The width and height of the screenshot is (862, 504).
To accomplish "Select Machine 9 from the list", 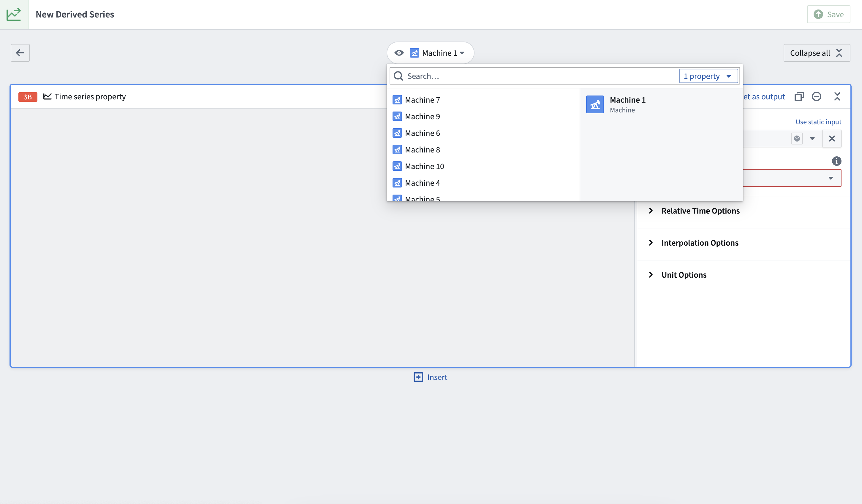I will (483, 117).
